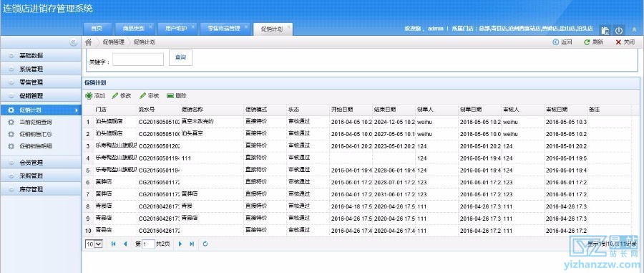Click the gear icon next to 促销销售明细

11,146
